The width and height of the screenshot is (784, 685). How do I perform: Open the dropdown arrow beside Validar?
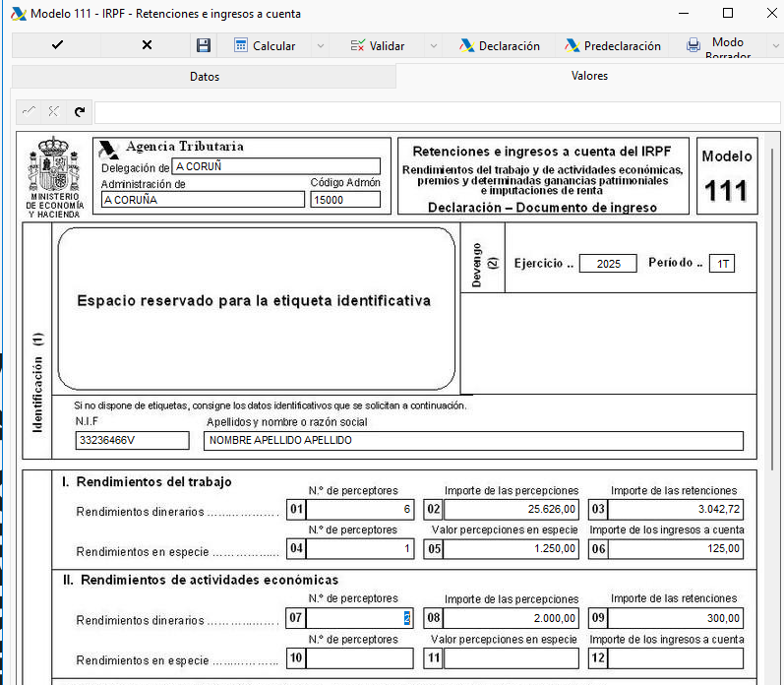(x=432, y=46)
